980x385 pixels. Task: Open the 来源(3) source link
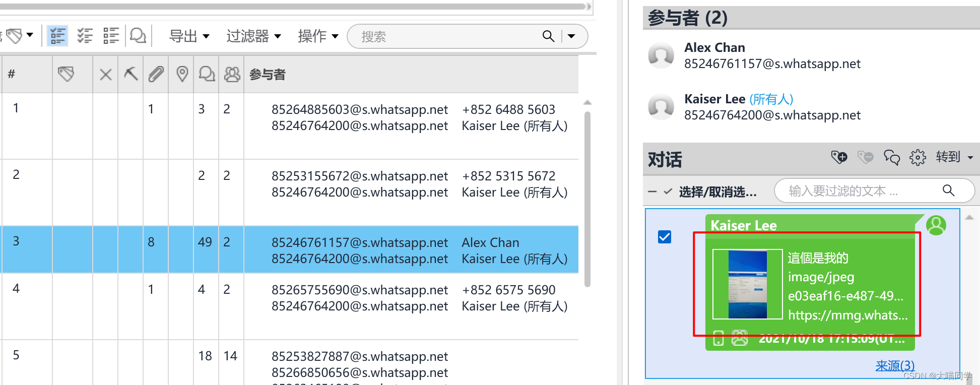click(x=895, y=365)
